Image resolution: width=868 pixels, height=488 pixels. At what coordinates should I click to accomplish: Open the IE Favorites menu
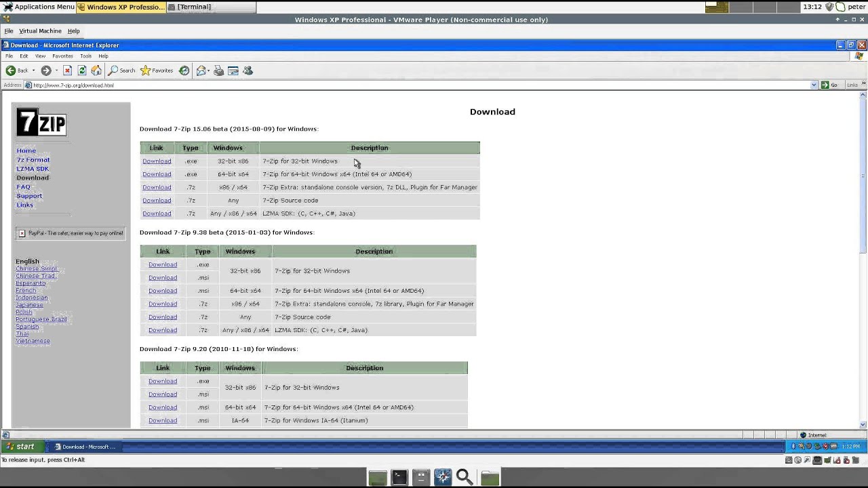tap(62, 56)
